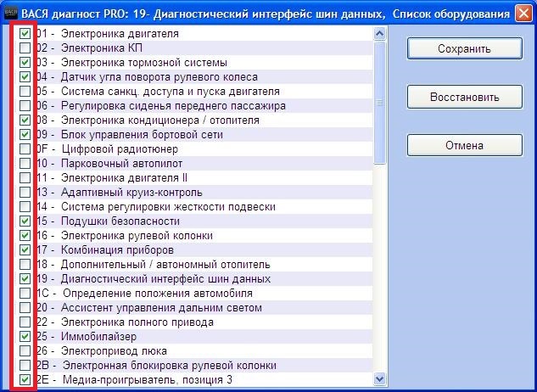Select text 'Электроника рулевой колонки'
Screen dimensions: 537x392
[137, 235]
